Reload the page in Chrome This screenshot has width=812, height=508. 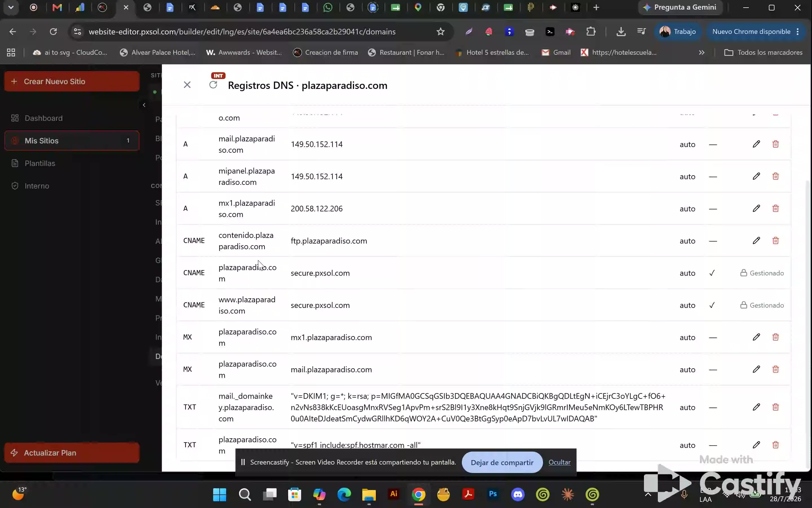click(x=53, y=32)
